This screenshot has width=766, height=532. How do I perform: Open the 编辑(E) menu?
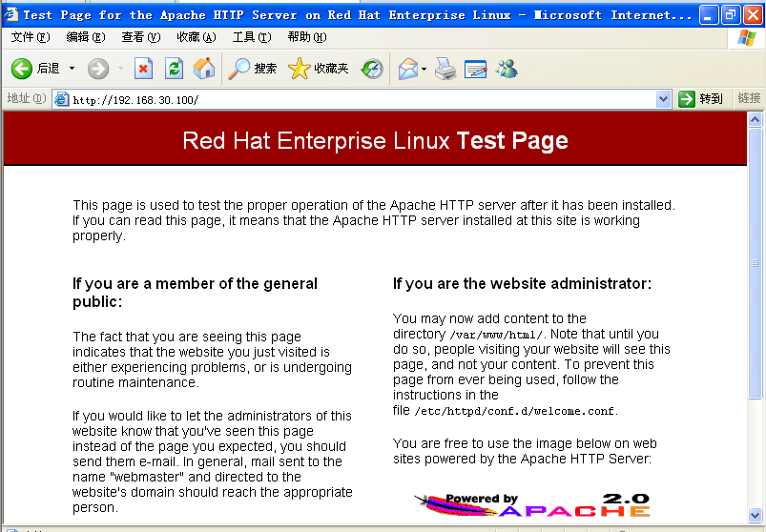tap(86, 37)
